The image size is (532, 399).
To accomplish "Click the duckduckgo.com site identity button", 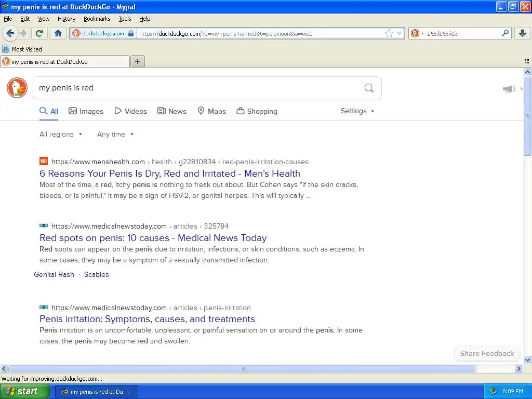I will tap(103, 33).
